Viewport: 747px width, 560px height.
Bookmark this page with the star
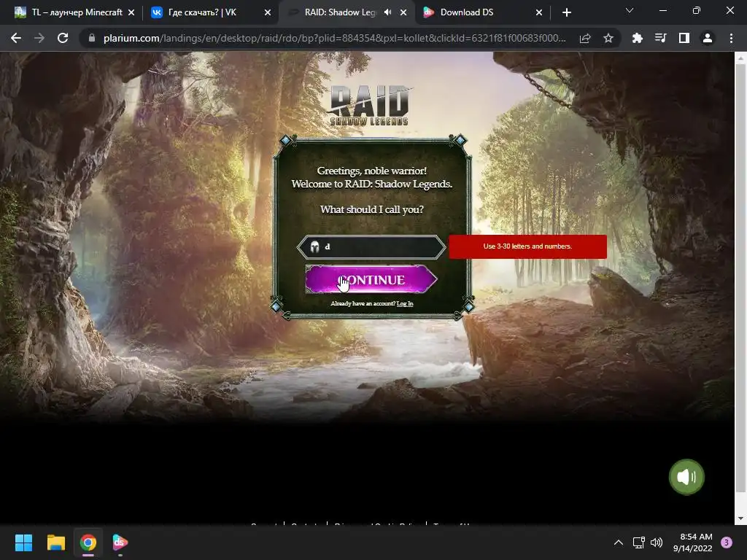pos(608,38)
